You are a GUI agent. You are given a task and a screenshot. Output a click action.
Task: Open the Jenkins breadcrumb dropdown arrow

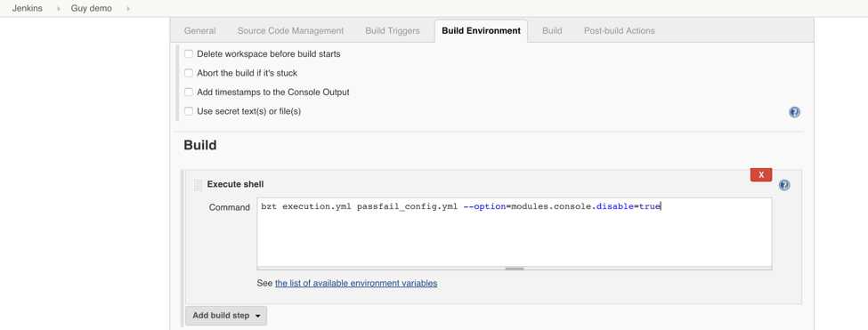pos(59,9)
